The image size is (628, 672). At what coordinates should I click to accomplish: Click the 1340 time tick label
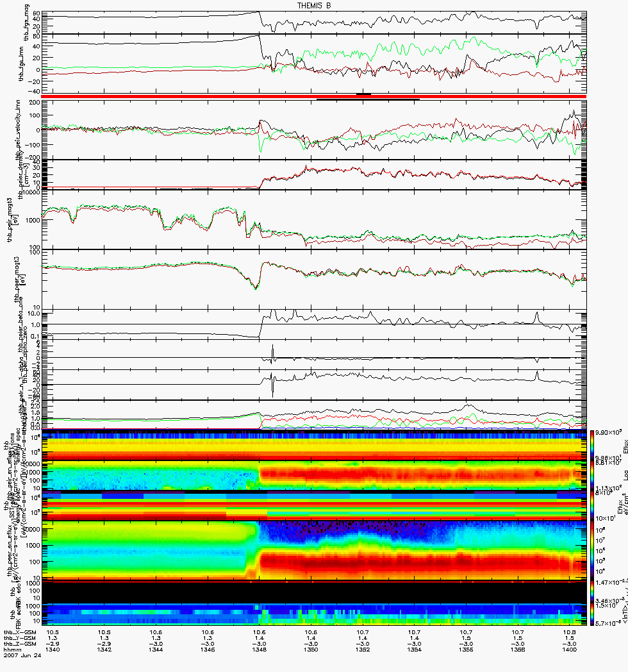coord(53,650)
